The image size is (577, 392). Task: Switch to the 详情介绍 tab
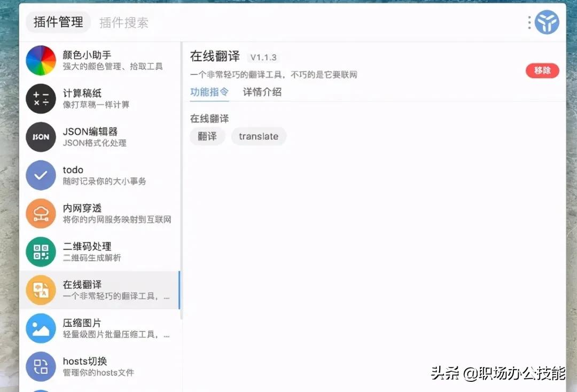click(262, 92)
